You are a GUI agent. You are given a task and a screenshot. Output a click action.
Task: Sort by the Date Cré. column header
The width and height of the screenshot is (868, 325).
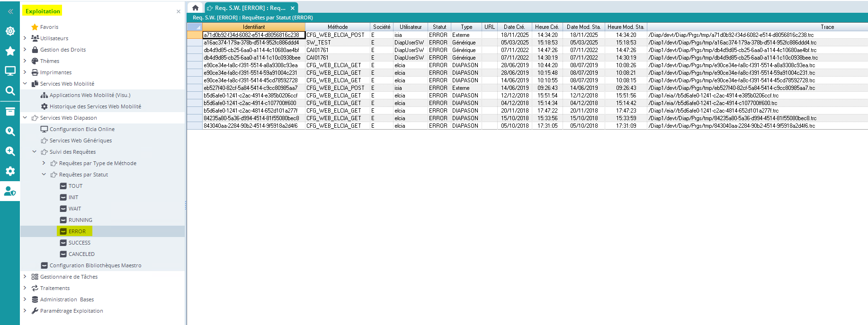point(514,27)
